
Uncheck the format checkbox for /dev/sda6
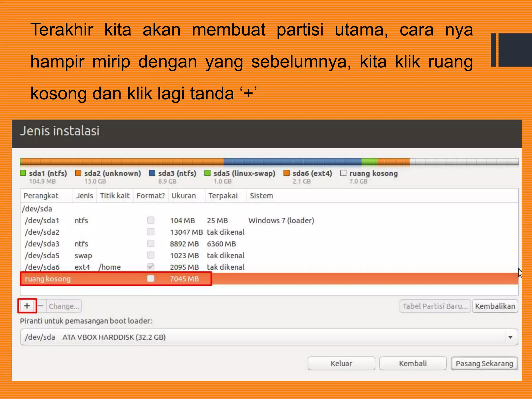pyautogui.click(x=151, y=267)
